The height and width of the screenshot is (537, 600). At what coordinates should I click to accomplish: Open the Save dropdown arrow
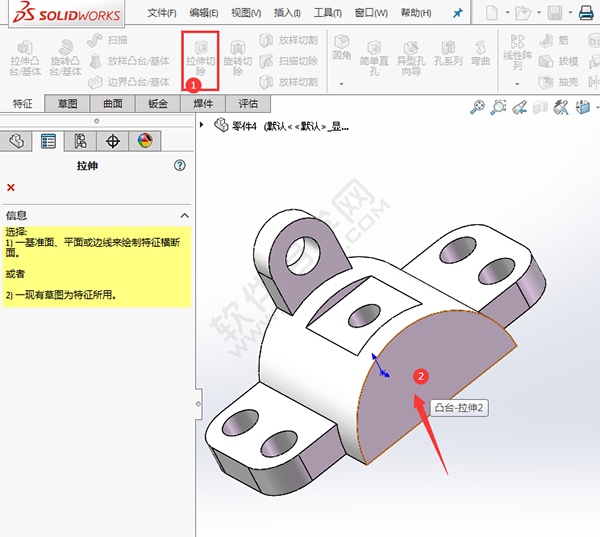[570, 13]
